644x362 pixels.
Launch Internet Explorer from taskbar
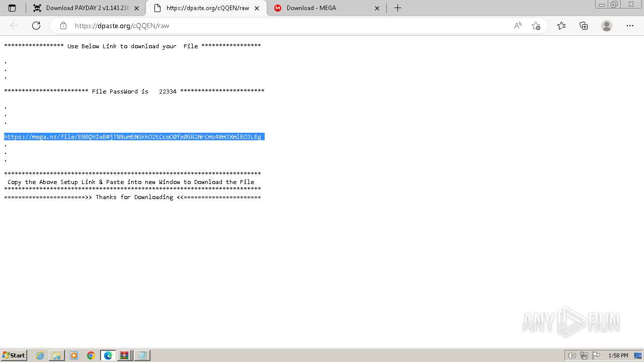point(40,355)
